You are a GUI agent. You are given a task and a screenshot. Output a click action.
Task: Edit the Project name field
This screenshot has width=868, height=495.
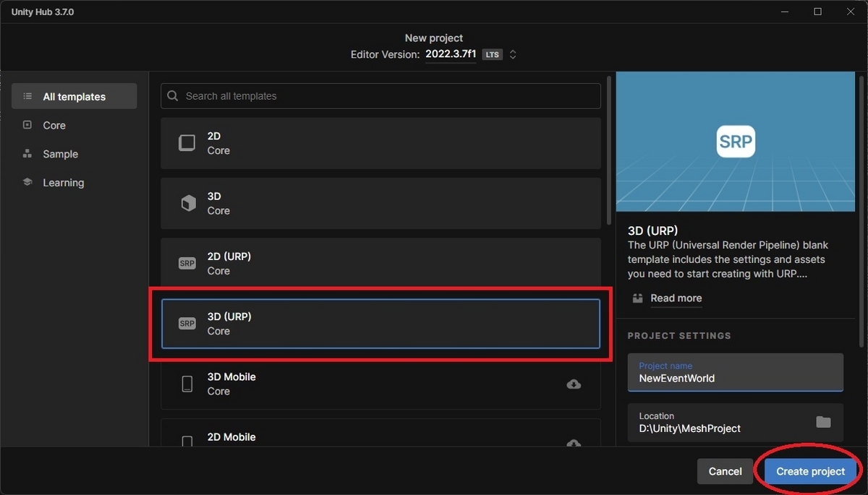(736, 372)
